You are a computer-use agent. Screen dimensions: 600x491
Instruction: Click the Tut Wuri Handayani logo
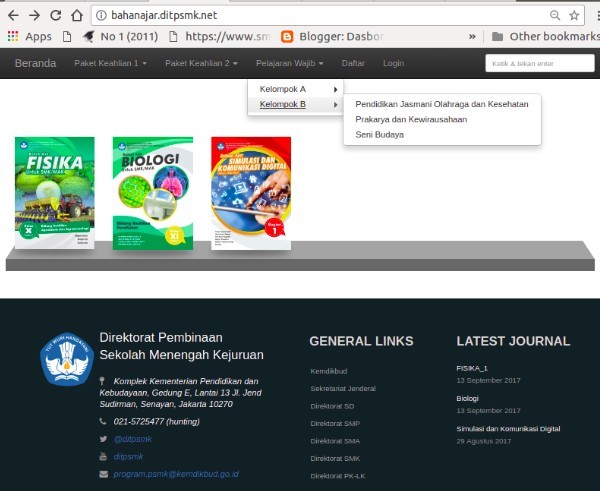pyautogui.click(x=67, y=358)
